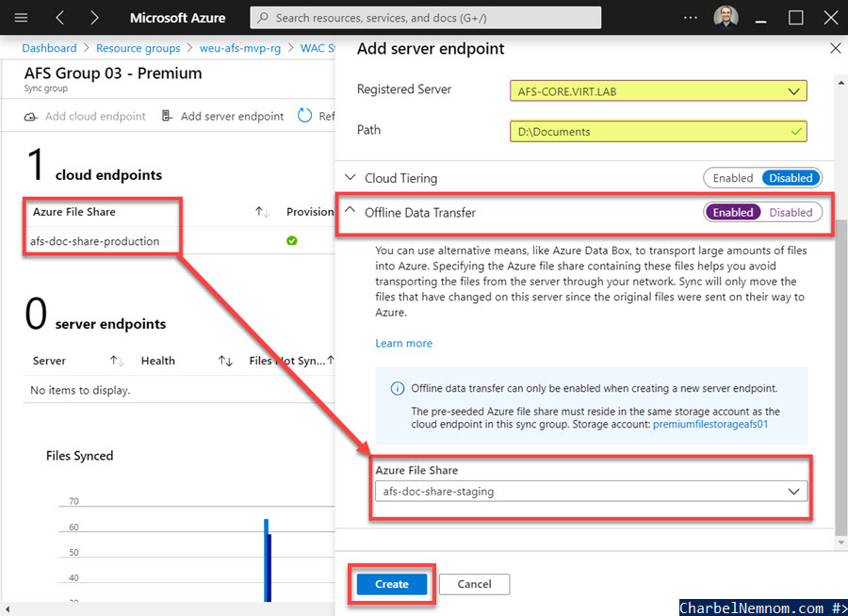Sort the Server column arrows
Screen dimensions: 848x616
pyautogui.click(x=117, y=361)
